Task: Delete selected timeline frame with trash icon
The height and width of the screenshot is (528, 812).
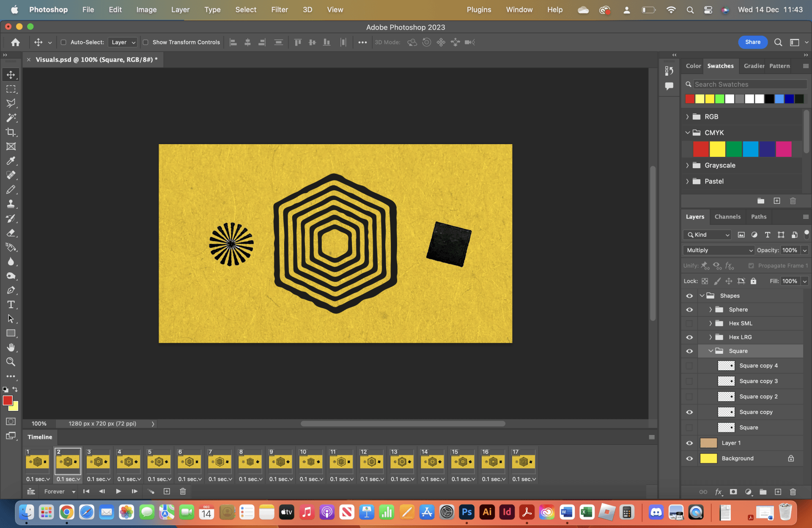Action: tap(183, 491)
